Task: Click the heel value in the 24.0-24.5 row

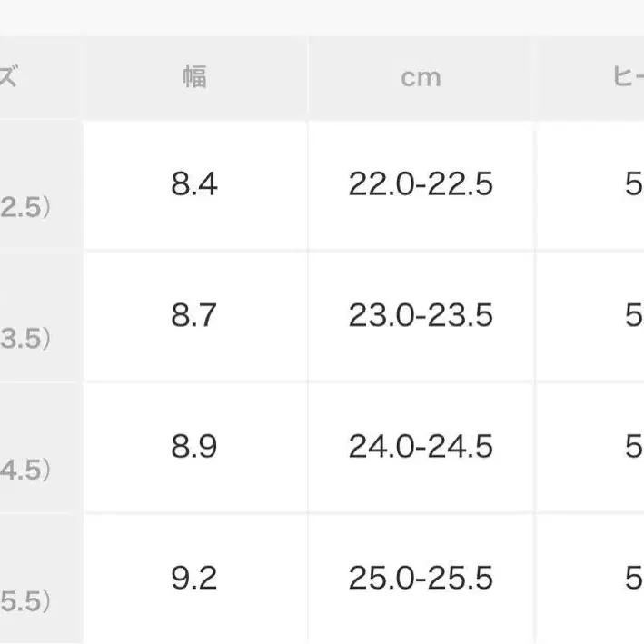Action: point(633,447)
